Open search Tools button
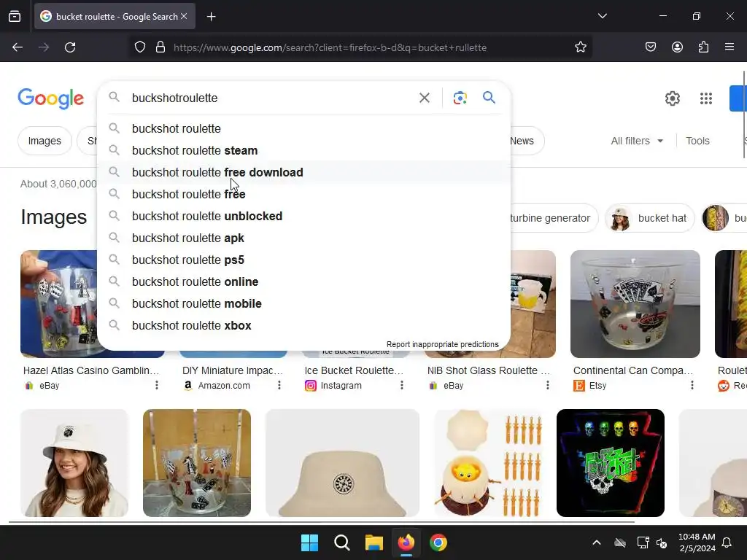Viewport: 747px width, 560px height. point(697,141)
